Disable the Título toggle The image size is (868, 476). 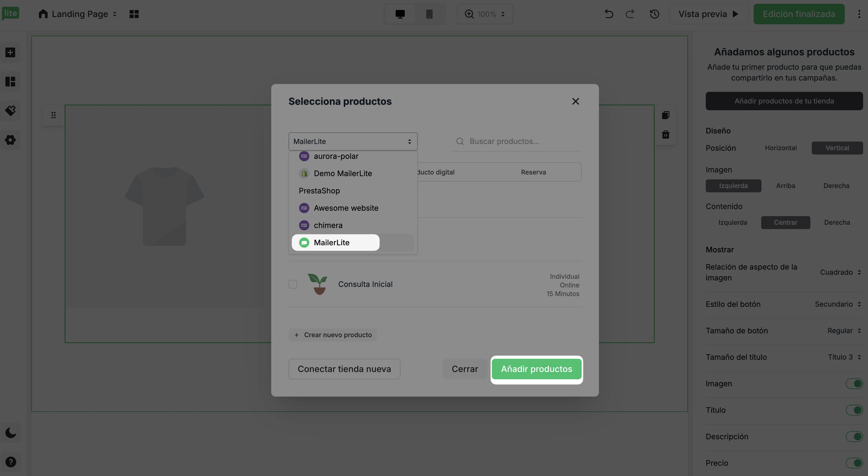tap(854, 410)
